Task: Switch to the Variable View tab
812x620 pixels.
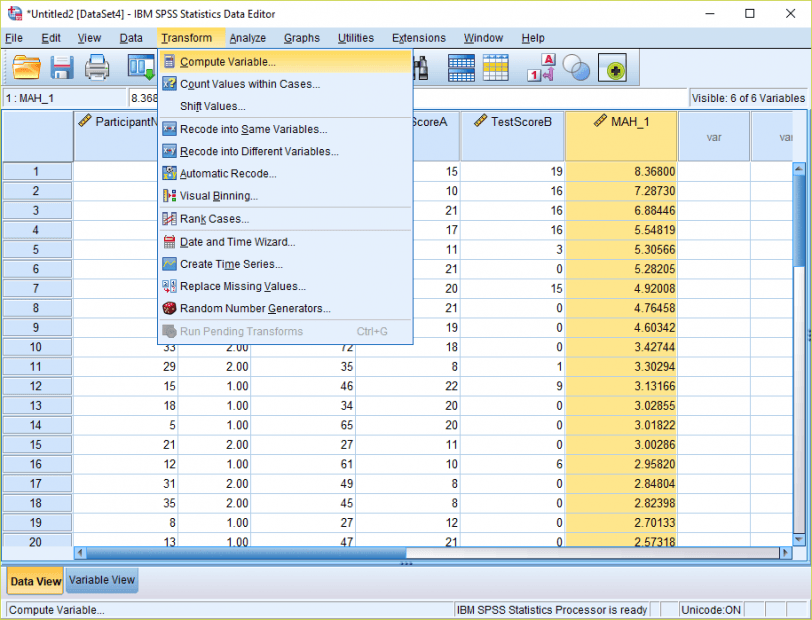Action: point(102,580)
